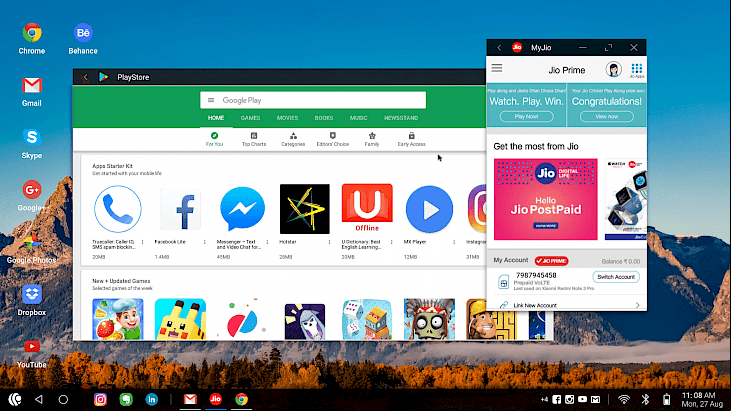Open Google Play hamburger menu in search bar

coord(211,100)
